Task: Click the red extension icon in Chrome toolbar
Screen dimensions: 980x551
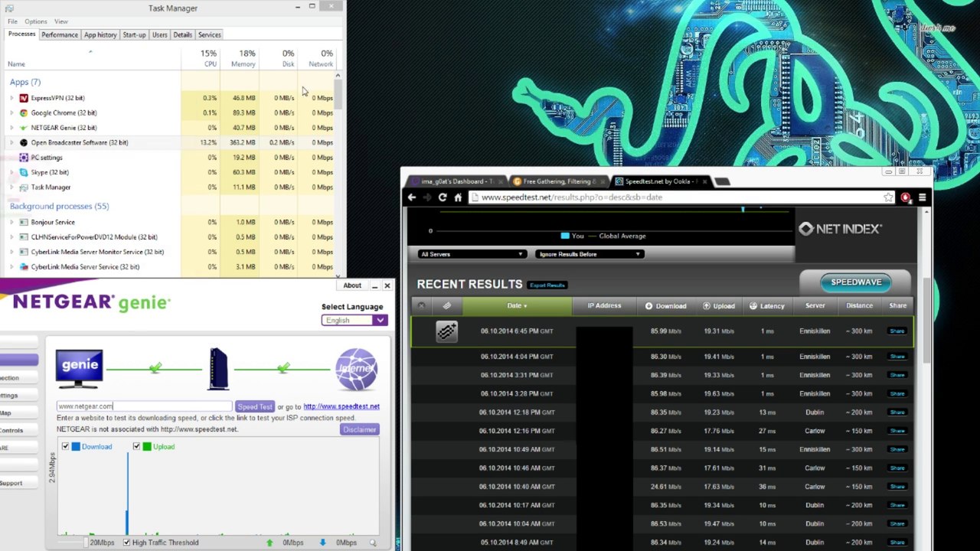Action: coord(906,197)
